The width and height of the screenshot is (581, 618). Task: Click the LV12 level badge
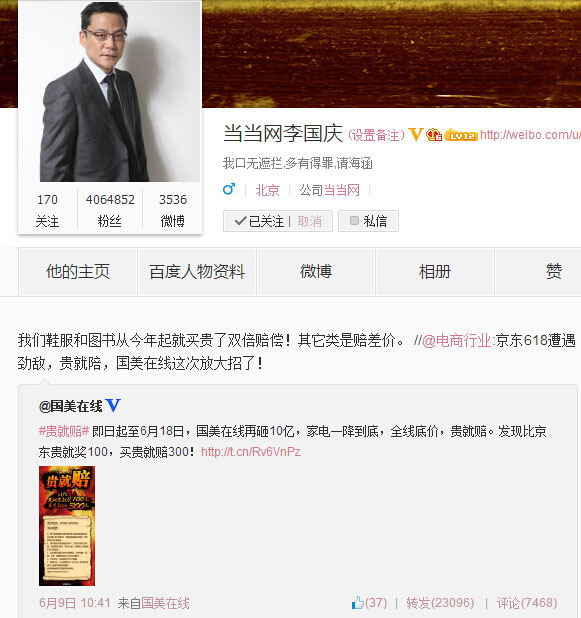pos(461,135)
